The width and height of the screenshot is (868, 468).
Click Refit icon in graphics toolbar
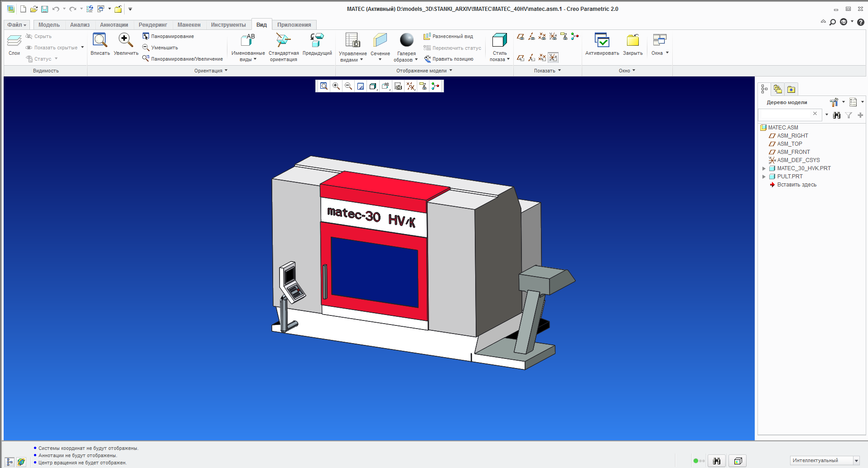pos(323,86)
